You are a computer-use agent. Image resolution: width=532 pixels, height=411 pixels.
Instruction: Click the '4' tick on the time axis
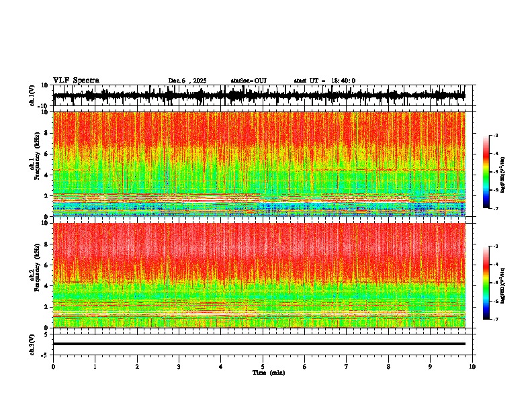(x=221, y=367)
